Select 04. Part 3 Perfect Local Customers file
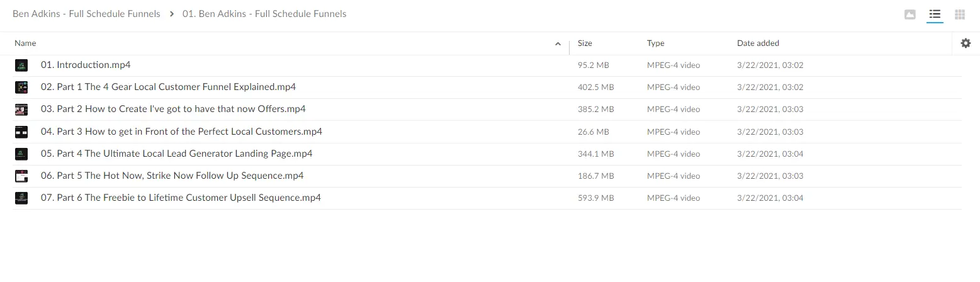 (x=181, y=132)
